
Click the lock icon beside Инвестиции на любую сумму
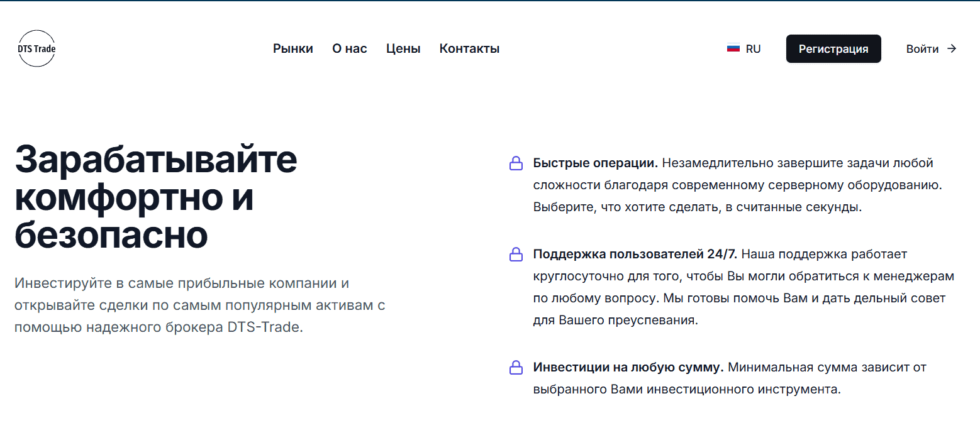click(x=516, y=368)
